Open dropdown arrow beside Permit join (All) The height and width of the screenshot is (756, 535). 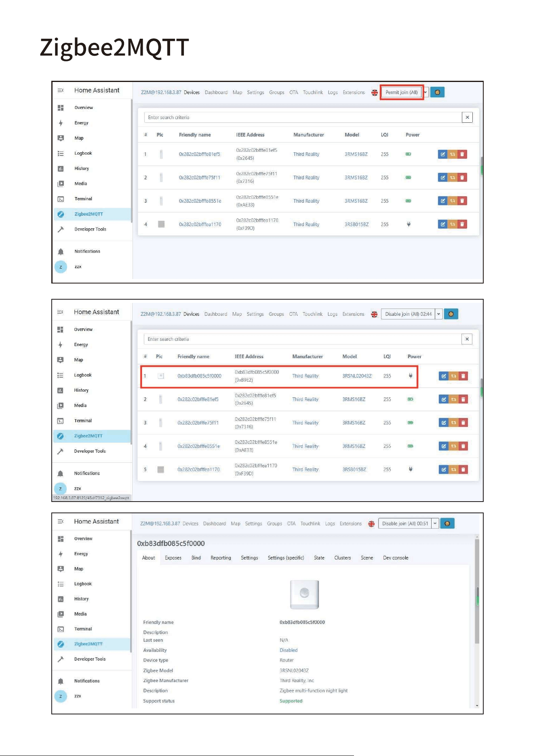coord(425,92)
